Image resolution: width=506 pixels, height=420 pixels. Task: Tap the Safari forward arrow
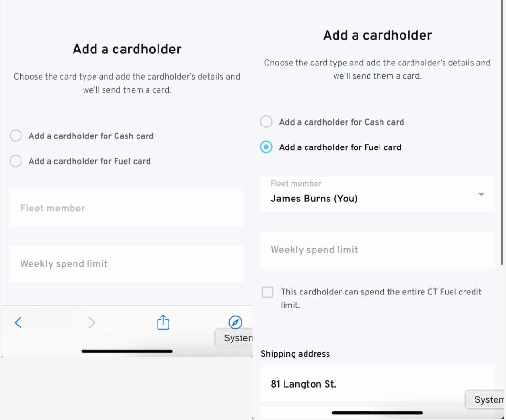coord(92,323)
